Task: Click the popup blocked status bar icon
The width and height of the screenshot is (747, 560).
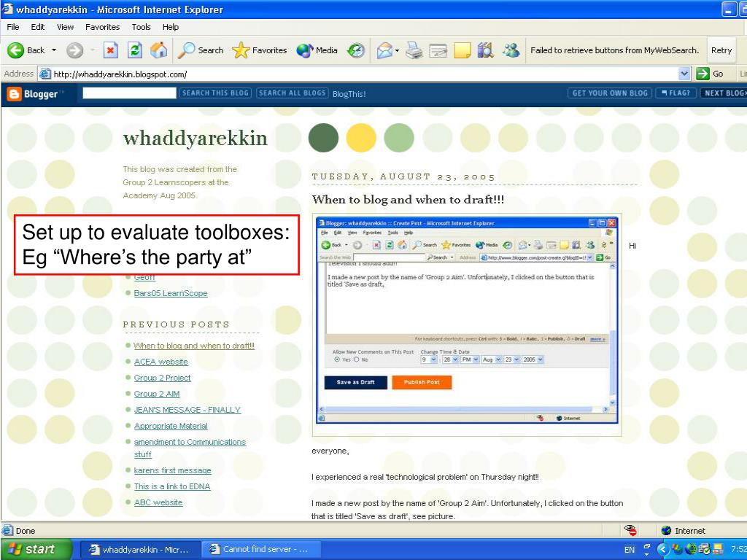Action: (631, 530)
